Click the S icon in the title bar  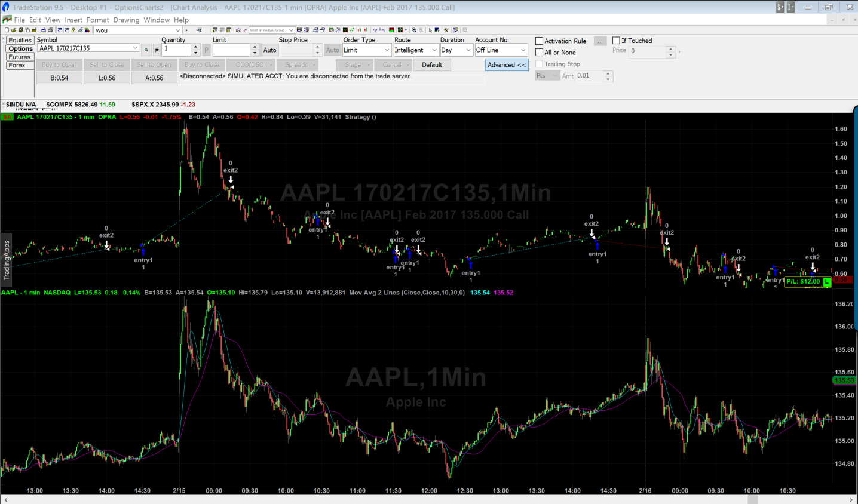(x=780, y=7)
